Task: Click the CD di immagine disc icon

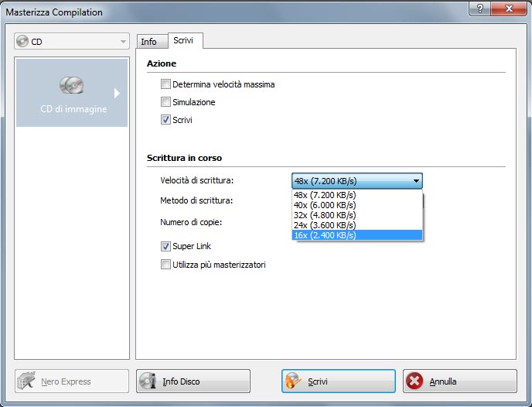Action: pyautogui.click(x=71, y=85)
